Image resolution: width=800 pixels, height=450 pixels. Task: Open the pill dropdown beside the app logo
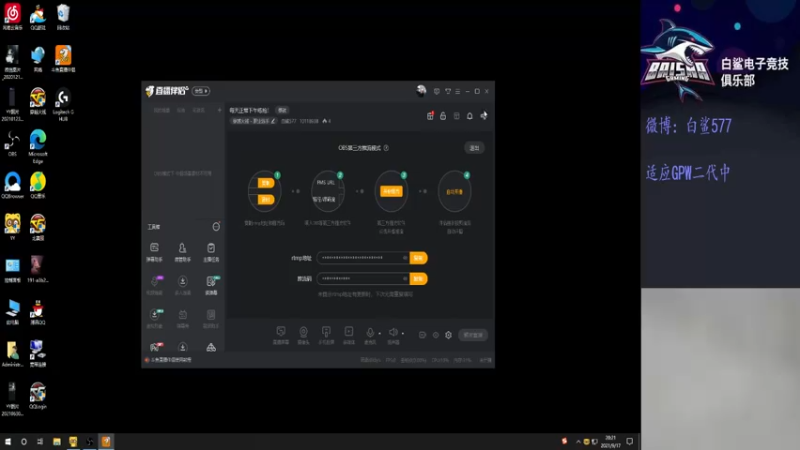(x=201, y=91)
